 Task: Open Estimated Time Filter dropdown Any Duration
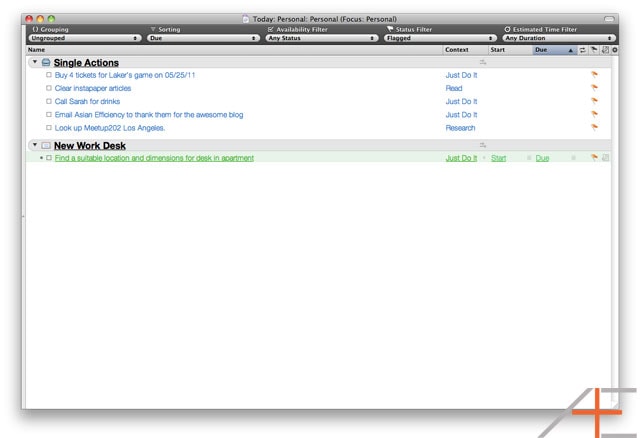pyautogui.click(x=559, y=38)
